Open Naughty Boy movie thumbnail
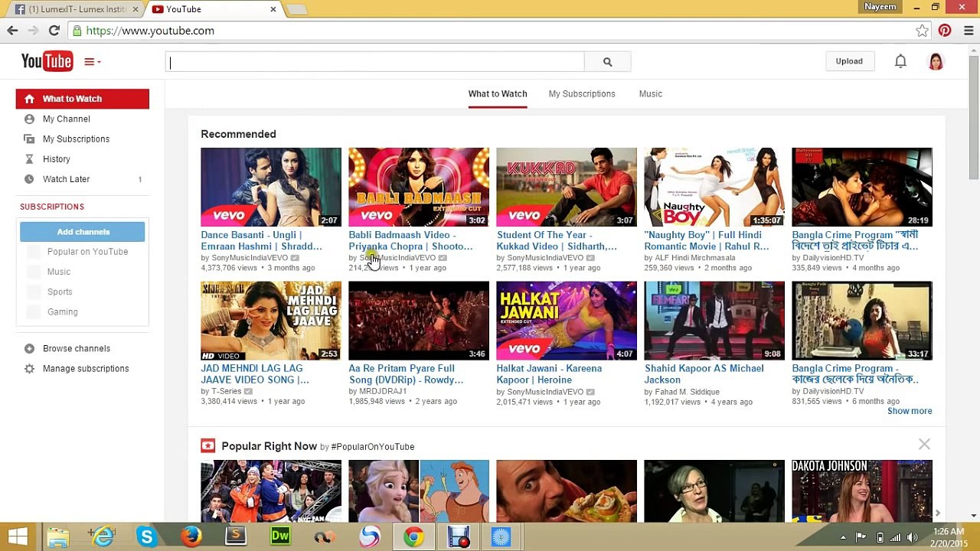980x551 pixels. 714,187
